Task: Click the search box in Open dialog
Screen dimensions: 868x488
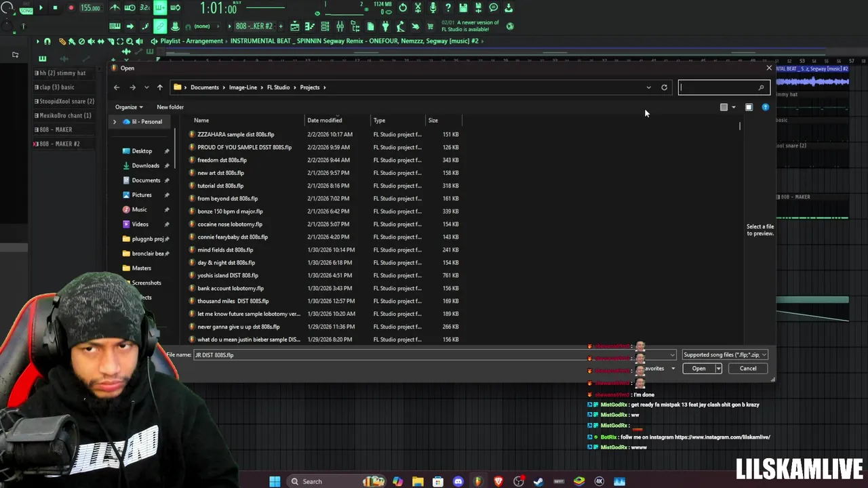Action: click(724, 87)
